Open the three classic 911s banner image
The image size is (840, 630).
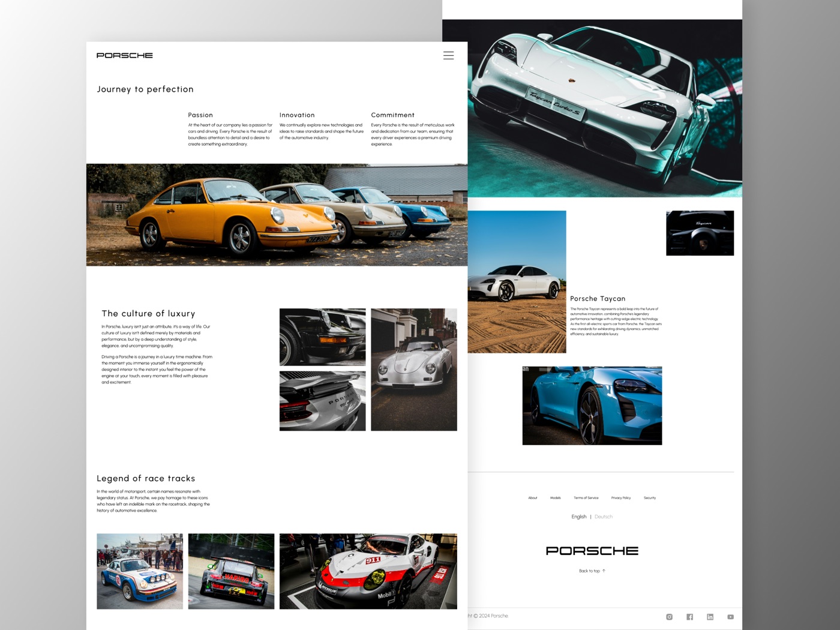point(277,215)
